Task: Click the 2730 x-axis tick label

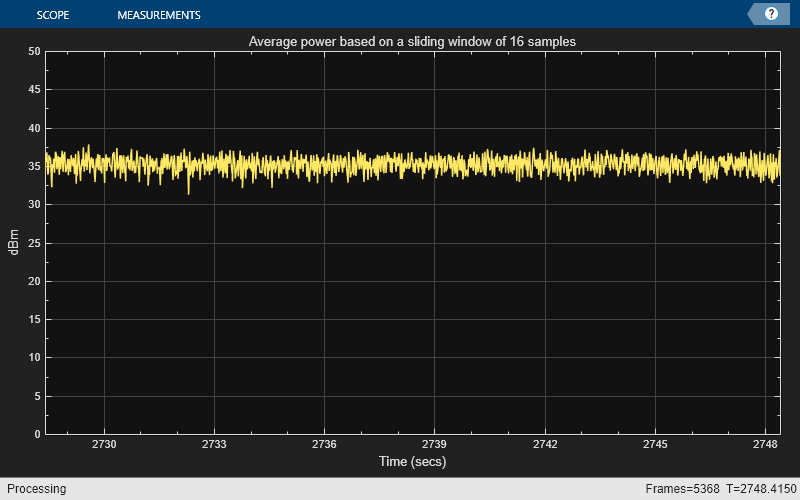Action: (105, 444)
